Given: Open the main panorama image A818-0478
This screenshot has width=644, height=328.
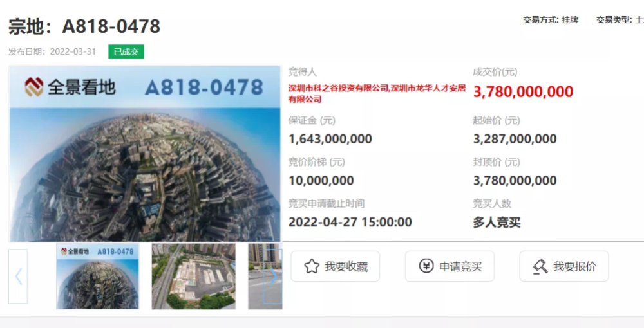Looking at the screenshot, I should coord(145,153).
